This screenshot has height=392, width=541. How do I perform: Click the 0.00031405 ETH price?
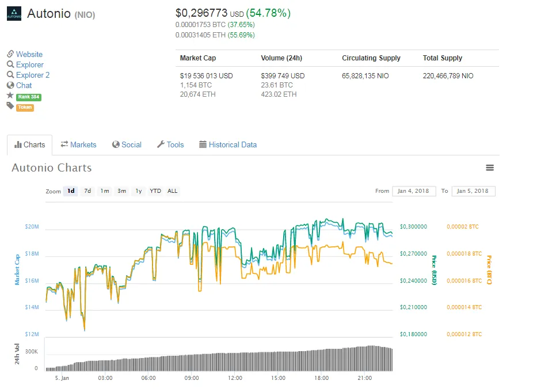[200, 35]
